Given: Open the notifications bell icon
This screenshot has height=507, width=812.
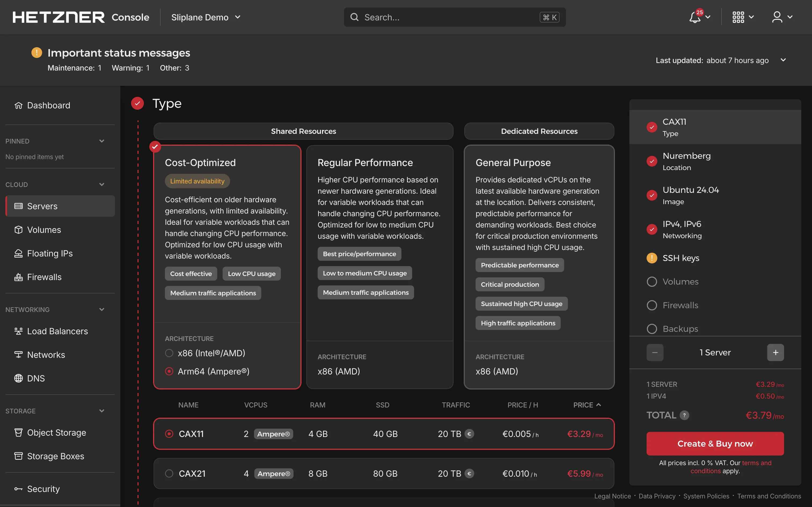Looking at the screenshot, I should point(695,17).
